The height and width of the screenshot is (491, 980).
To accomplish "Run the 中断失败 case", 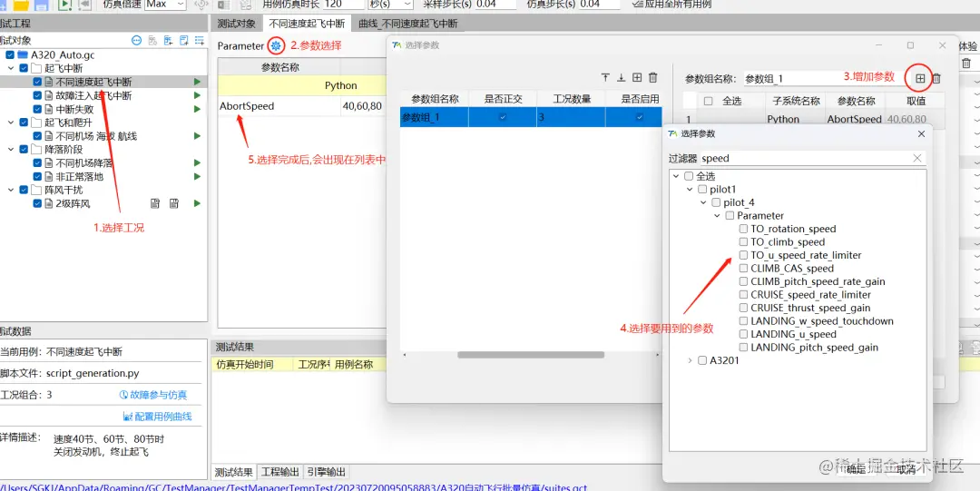I will [198, 109].
